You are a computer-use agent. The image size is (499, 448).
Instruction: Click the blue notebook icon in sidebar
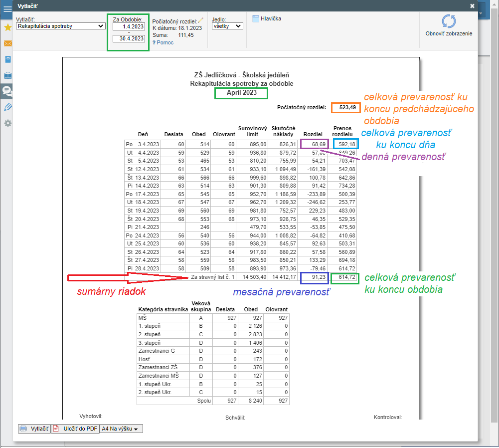coord(7,59)
